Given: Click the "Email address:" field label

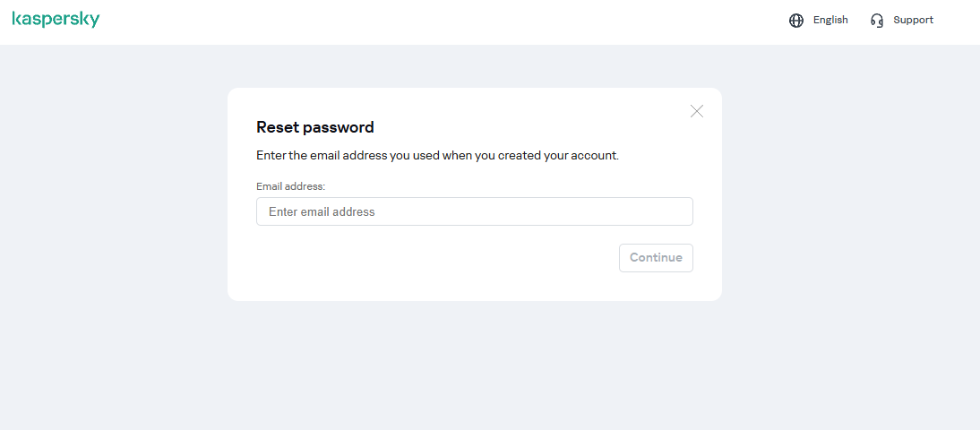Looking at the screenshot, I should [x=290, y=186].
